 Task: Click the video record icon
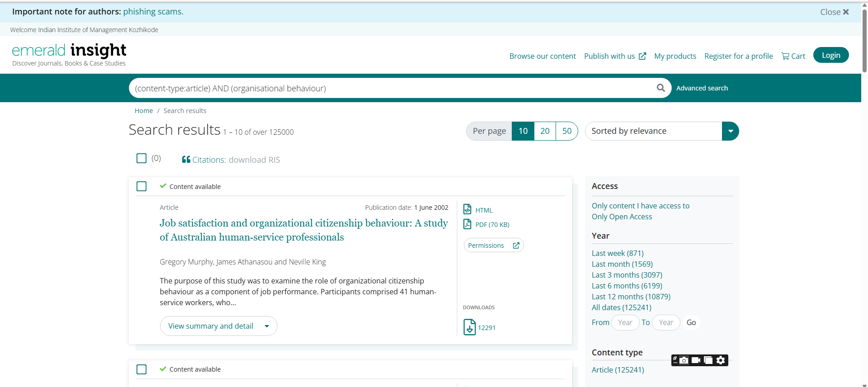pyautogui.click(x=696, y=360)
